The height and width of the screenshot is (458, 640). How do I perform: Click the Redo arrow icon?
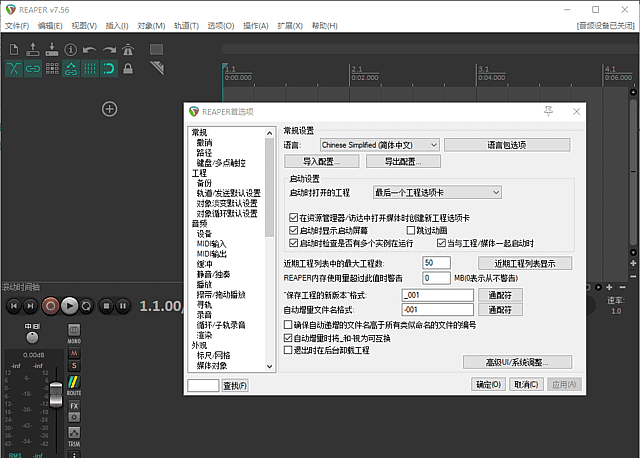coord(109,49)
